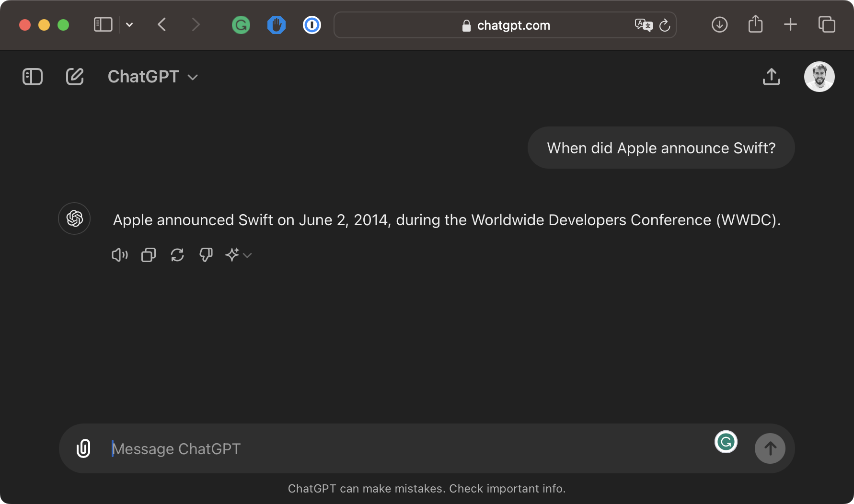Attach a file with paperclip icon
Image resolution: width=854 pixels, height=504 pixels.
(83, 448)
